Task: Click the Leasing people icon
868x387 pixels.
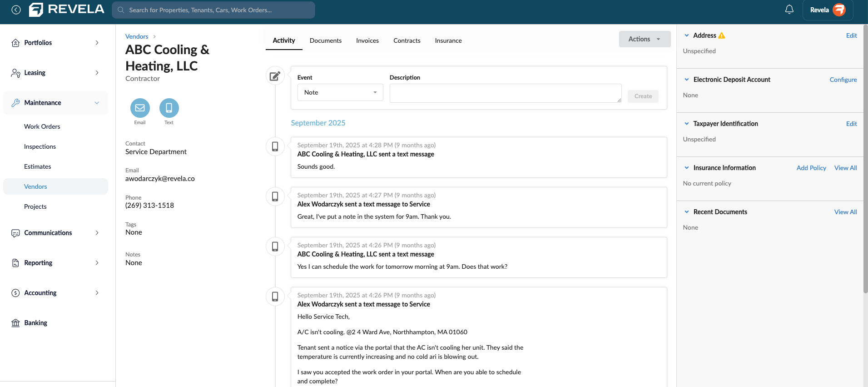Action: [15, 73]
